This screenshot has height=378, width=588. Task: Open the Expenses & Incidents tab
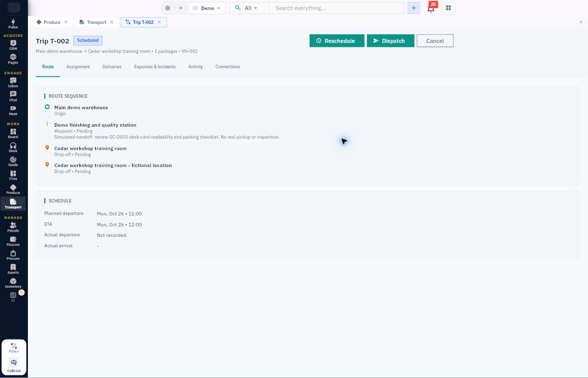[x=154, y=67]
